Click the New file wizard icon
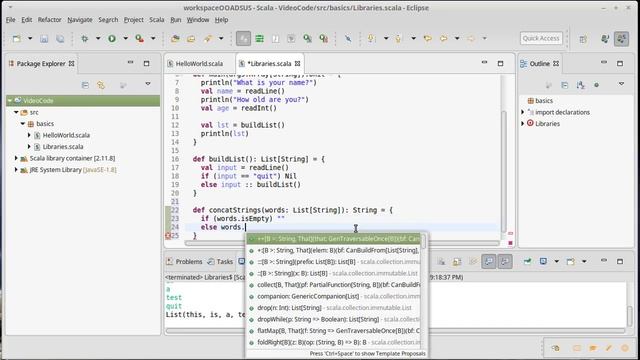Image resolution: width=640 pixels, height=360 pixels. coord(17,39)
